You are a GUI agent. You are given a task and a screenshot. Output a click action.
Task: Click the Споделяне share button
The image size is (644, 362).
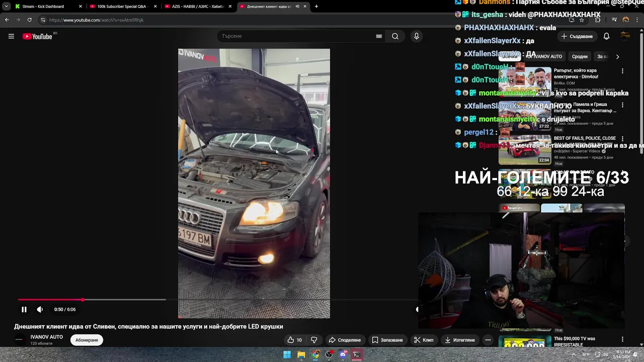(x=345, y=340)
